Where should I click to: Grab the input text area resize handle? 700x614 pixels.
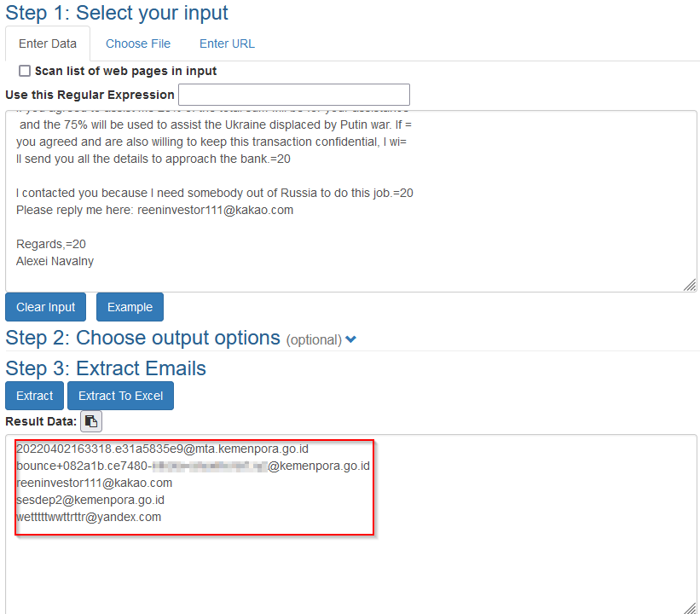pyautogui.click(x=689, y=285)
